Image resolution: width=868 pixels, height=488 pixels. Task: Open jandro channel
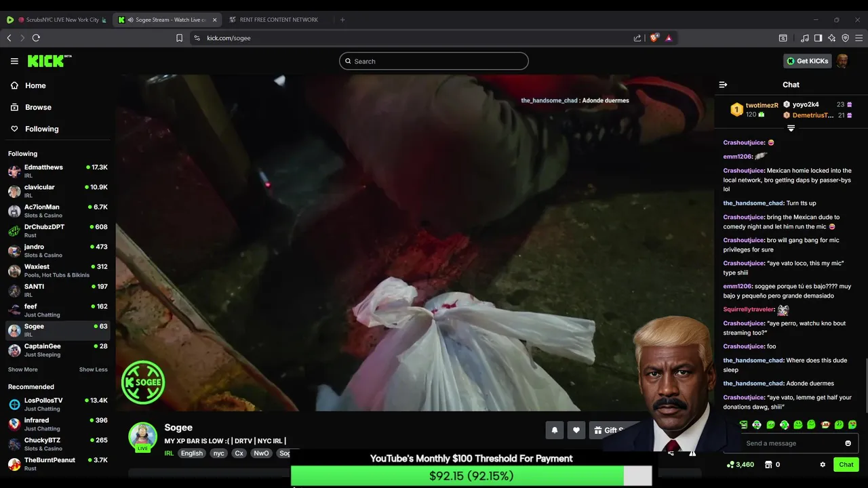(58, 251)
